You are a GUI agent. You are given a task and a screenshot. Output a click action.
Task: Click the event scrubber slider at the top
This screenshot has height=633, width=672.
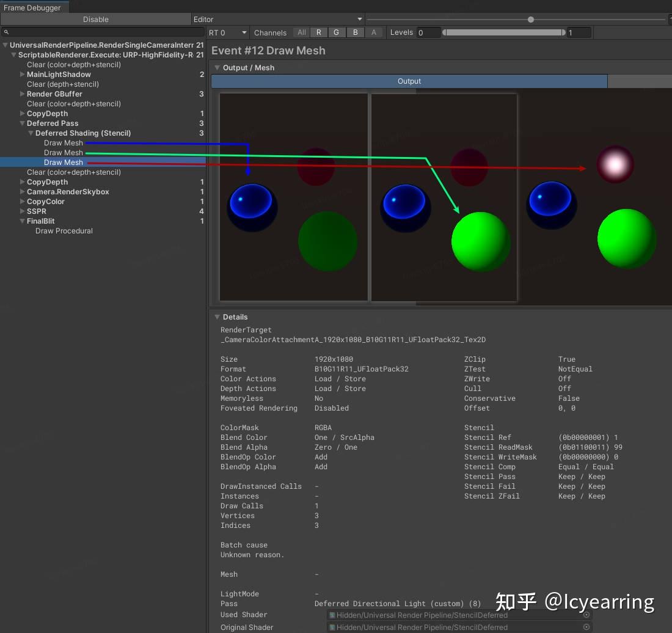[x=530, y=19]
